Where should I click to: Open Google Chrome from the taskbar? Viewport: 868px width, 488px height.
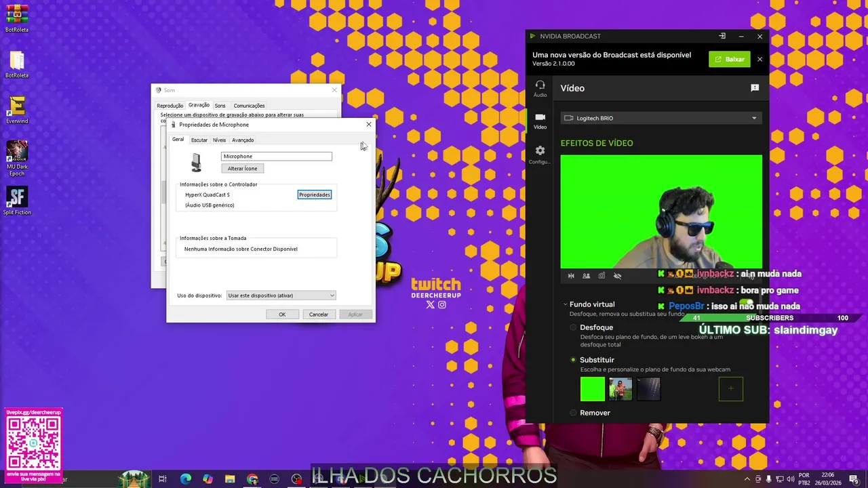point(252,479)
